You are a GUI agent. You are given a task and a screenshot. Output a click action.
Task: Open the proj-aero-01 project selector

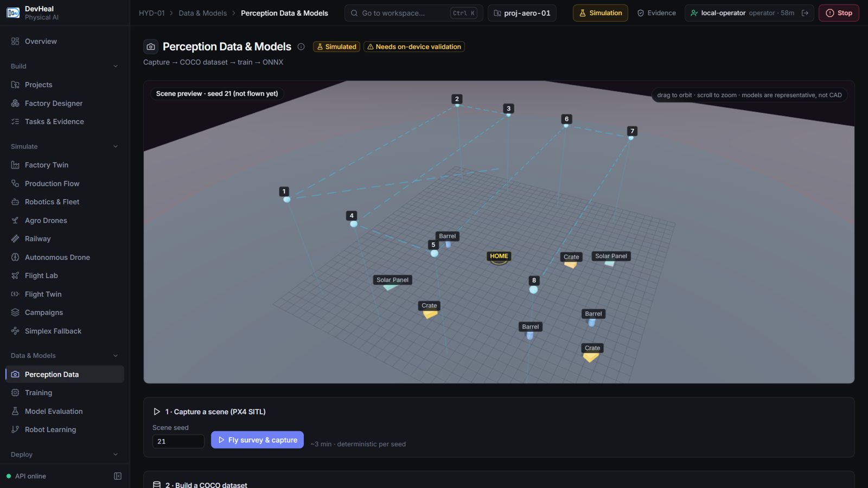(522, 13)
